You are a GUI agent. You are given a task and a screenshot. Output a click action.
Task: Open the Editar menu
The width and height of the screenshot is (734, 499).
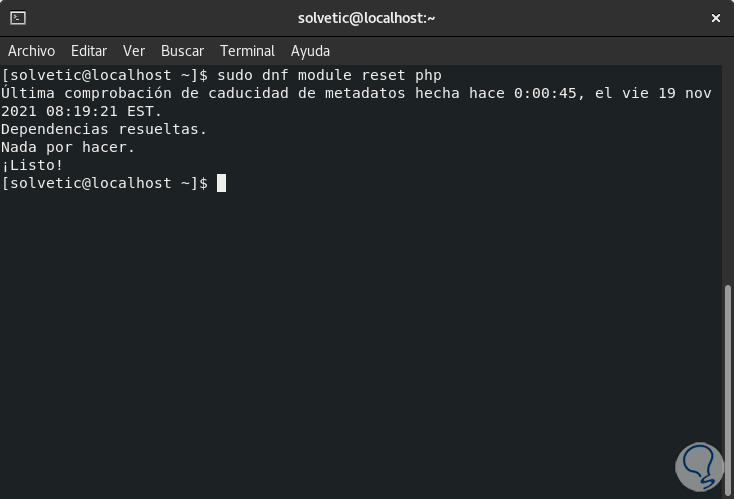[x=89, y=51]
